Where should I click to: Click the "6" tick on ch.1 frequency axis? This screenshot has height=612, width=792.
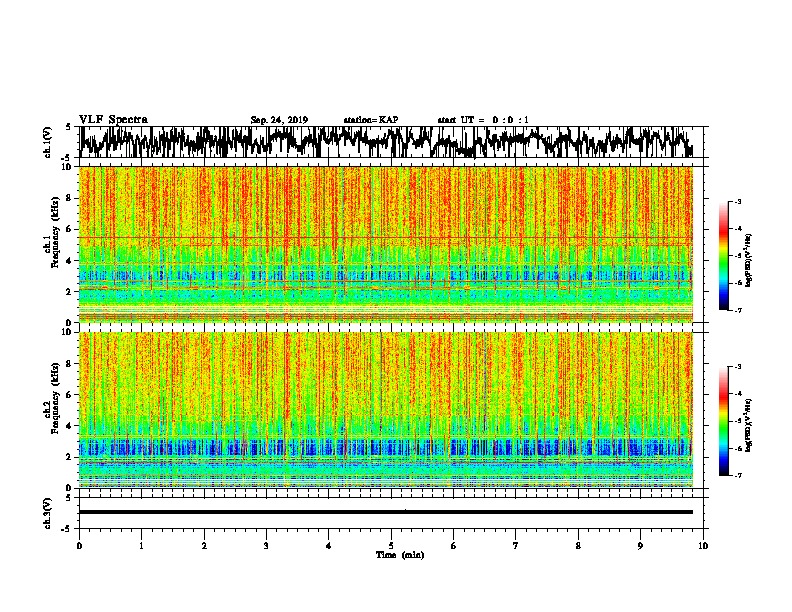pos(69,229)
